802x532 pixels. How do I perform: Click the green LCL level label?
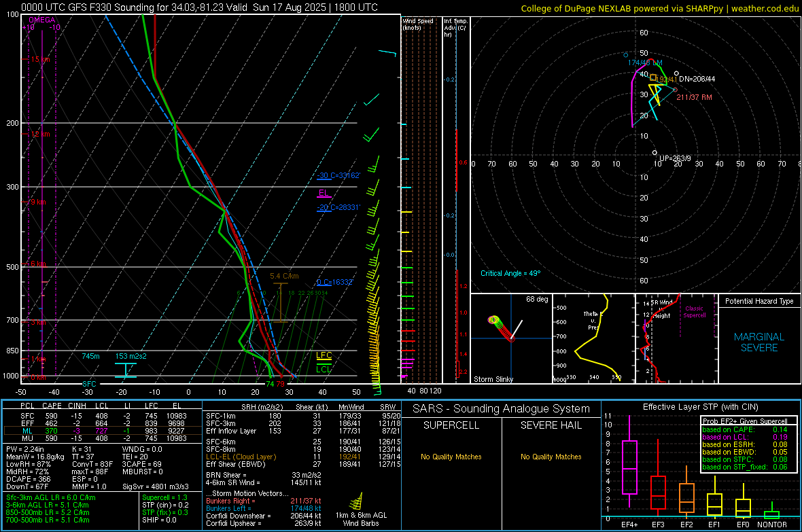pyautogui.click(x=324, y=370)
